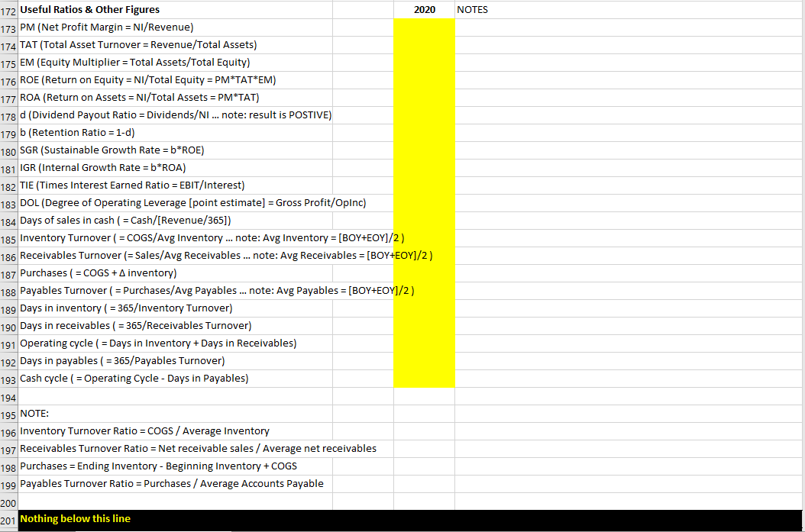The image size is (805, 532).
Task: Select the yellow 2020 cell for TIE row
Action: click(x=424, y=185)
